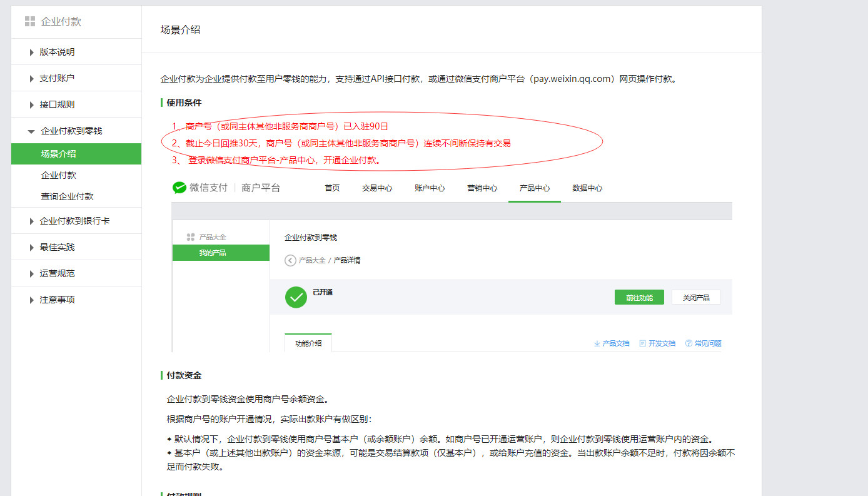
Task: Click condition 3 text about 开通企业付款
Action: click(x=276, y=160)
